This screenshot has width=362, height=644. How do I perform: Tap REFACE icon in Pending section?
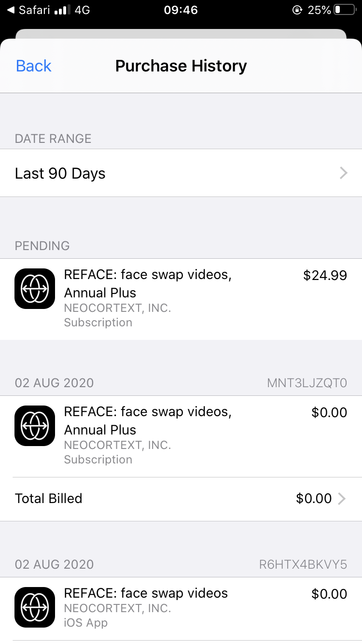(x=35, y=289)
